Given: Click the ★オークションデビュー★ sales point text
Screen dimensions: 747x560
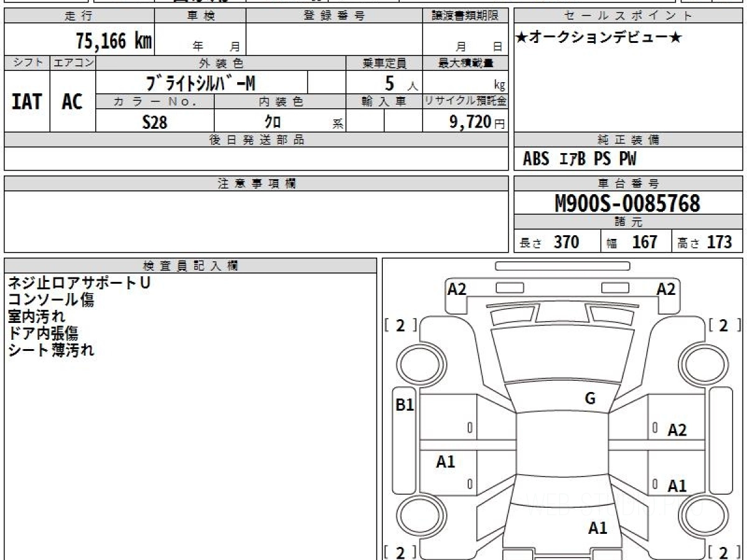Looking at the screenshot, I should [x=599, y=38].
